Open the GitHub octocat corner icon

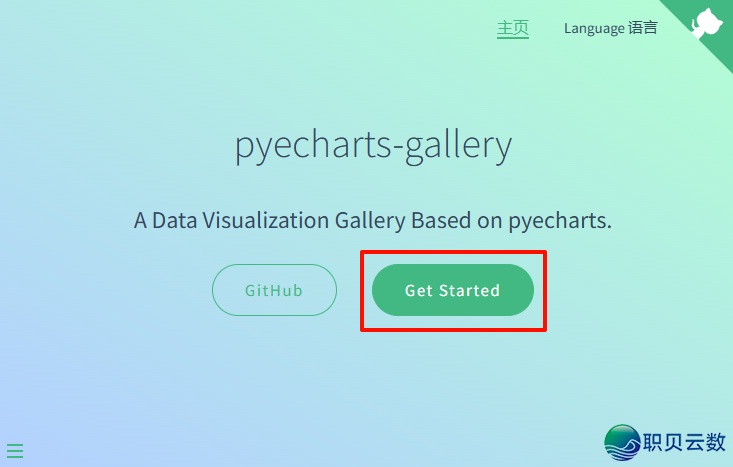point(706,24)
